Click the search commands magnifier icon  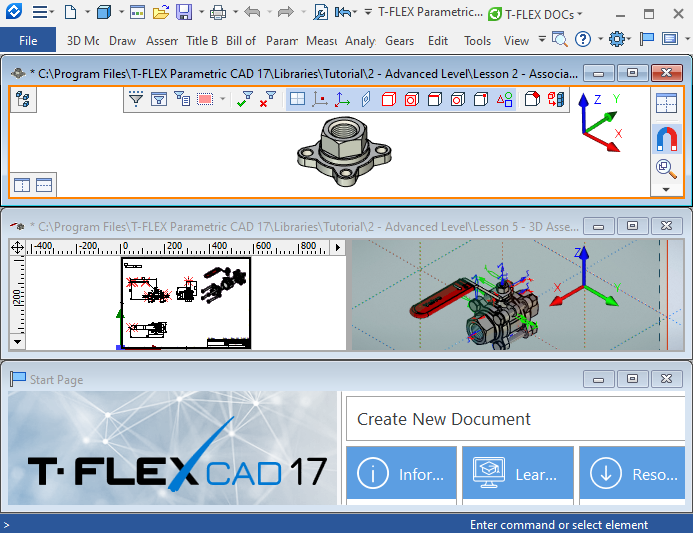point(560,39)
